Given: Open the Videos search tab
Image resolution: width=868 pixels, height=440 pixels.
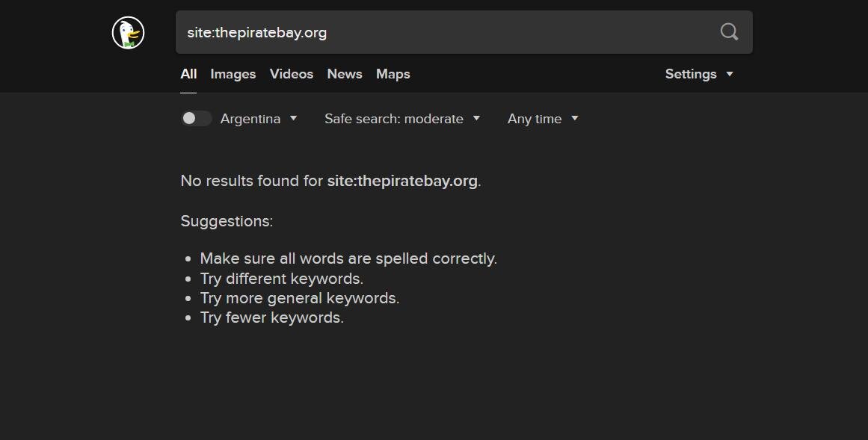Looking at the screenshot, I should point(291,74).
